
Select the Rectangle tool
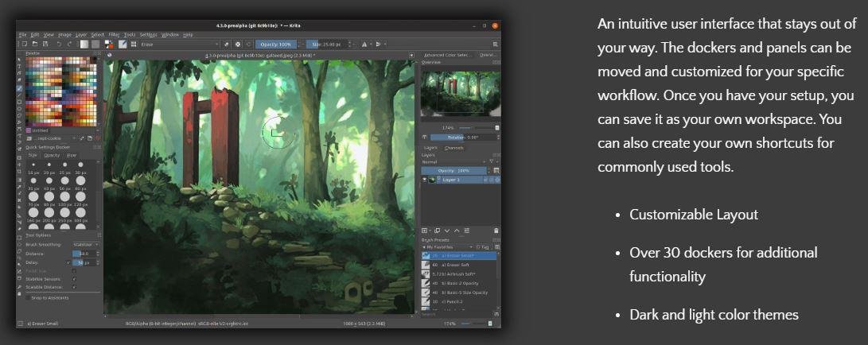click(x=19, y=102)
